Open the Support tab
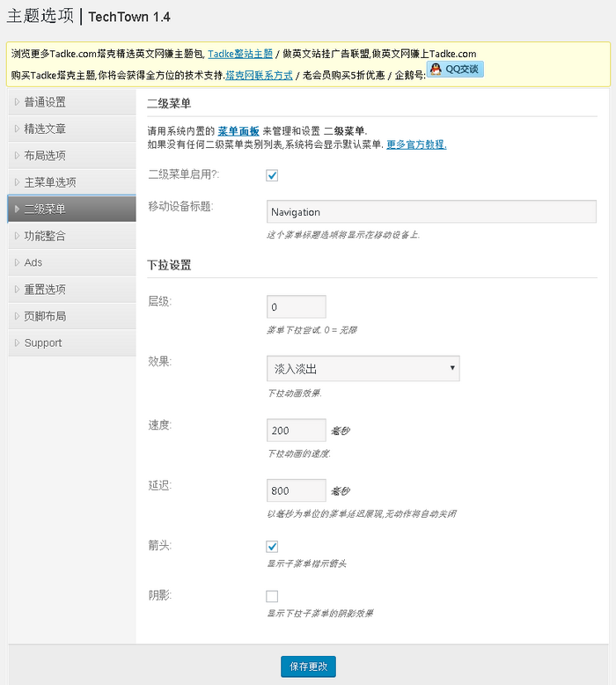 tap(72, 343)
